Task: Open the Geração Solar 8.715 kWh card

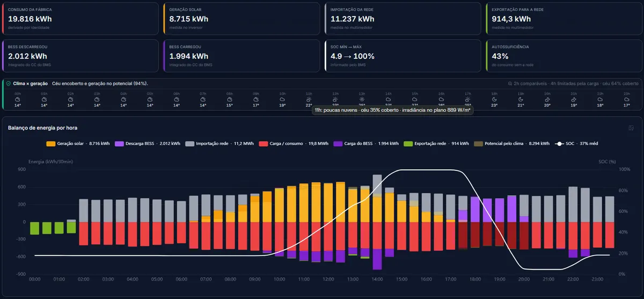Action: pos(241,18)
